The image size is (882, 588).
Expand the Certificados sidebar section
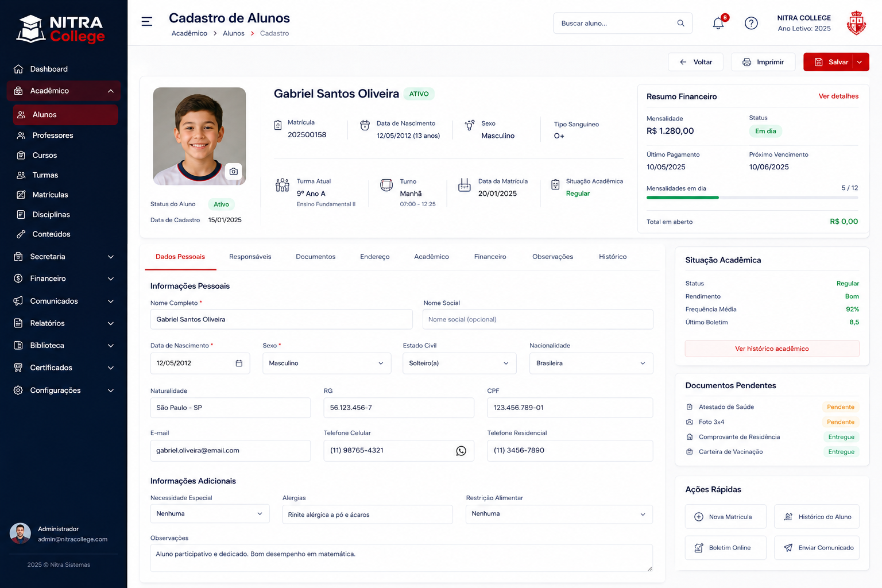tap(111, 368)
